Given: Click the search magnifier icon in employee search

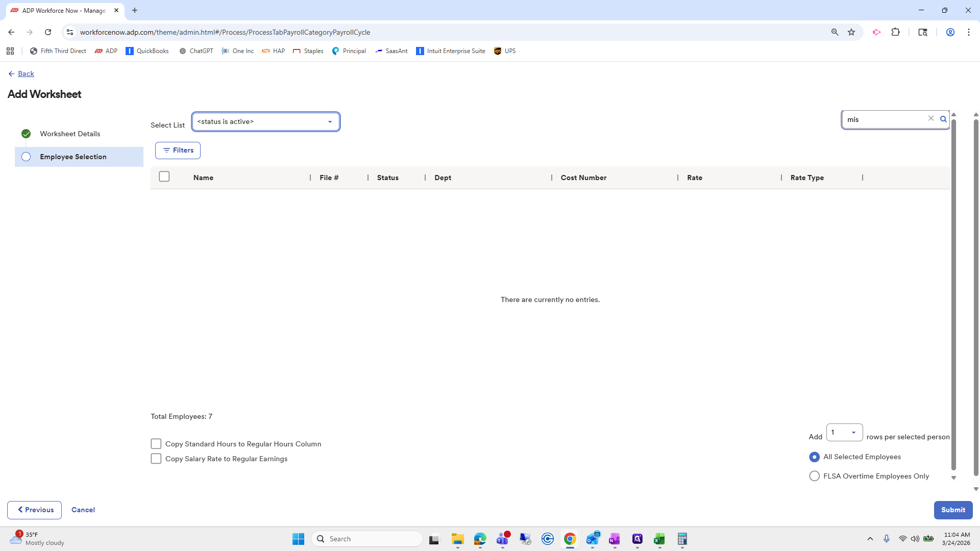Looking at the screenshot, I should 943,119.
